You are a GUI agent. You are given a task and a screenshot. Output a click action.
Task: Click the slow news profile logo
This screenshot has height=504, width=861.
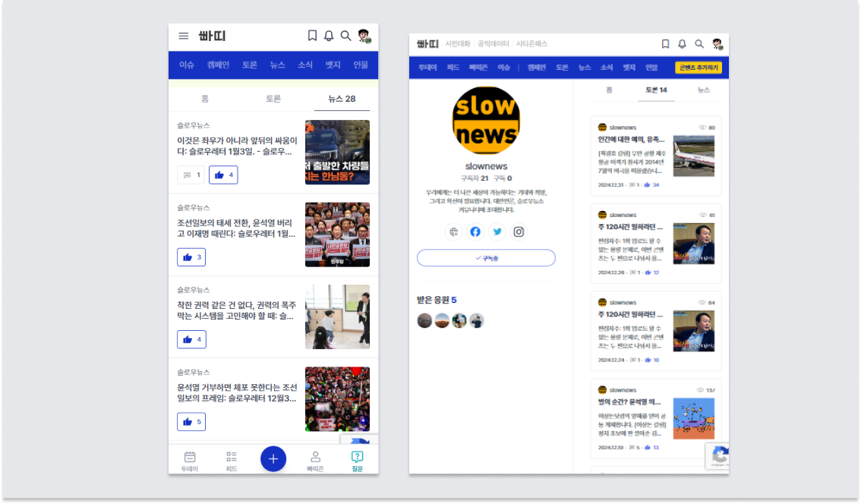(486, 121)
